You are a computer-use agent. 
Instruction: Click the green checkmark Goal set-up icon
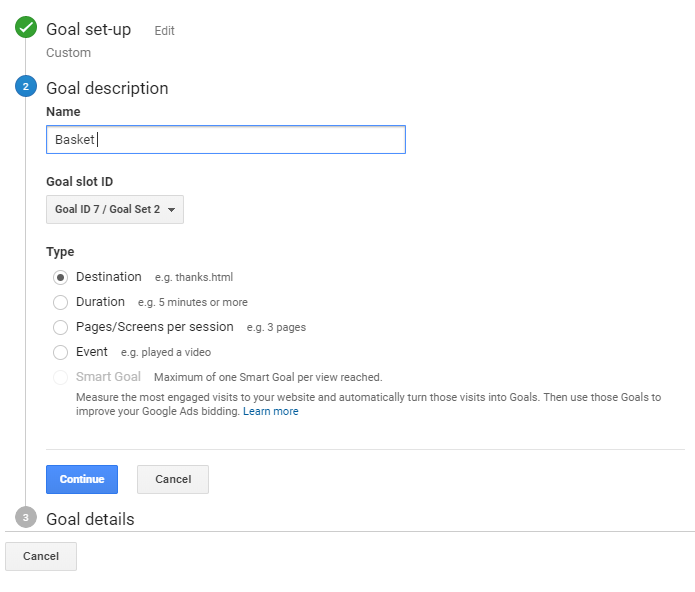pyautogui.click(x=26, y=28)
